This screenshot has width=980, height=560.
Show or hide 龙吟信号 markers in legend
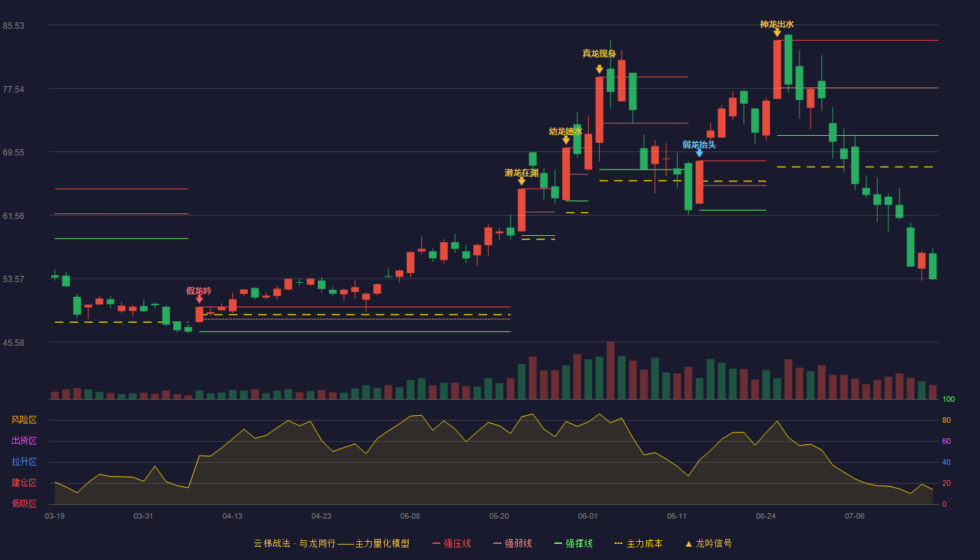tap(708, 543)
